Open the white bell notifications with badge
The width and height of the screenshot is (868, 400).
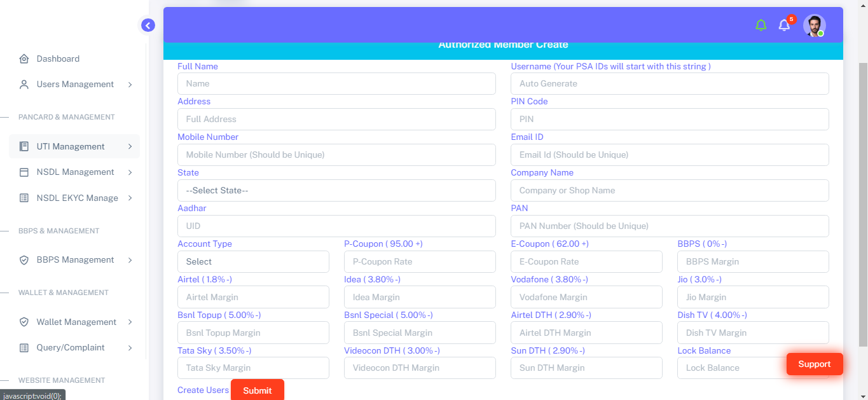[785, 25]
